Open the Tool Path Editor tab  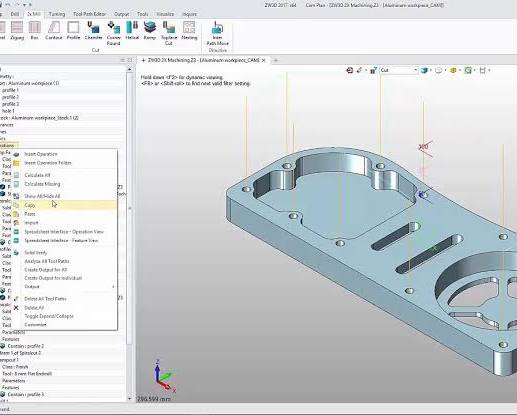[89, 14]
